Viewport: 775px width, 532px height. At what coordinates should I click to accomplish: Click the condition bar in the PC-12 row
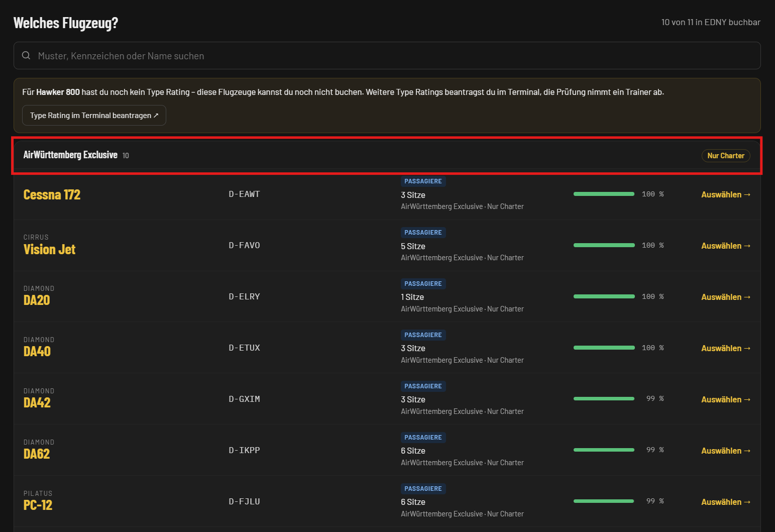click(x=604, y=501)
